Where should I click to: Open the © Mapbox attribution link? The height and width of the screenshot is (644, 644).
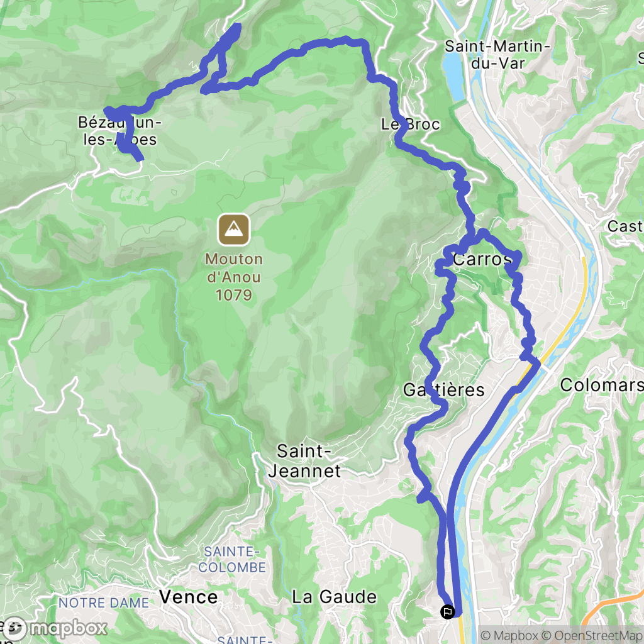pos(509,635)
